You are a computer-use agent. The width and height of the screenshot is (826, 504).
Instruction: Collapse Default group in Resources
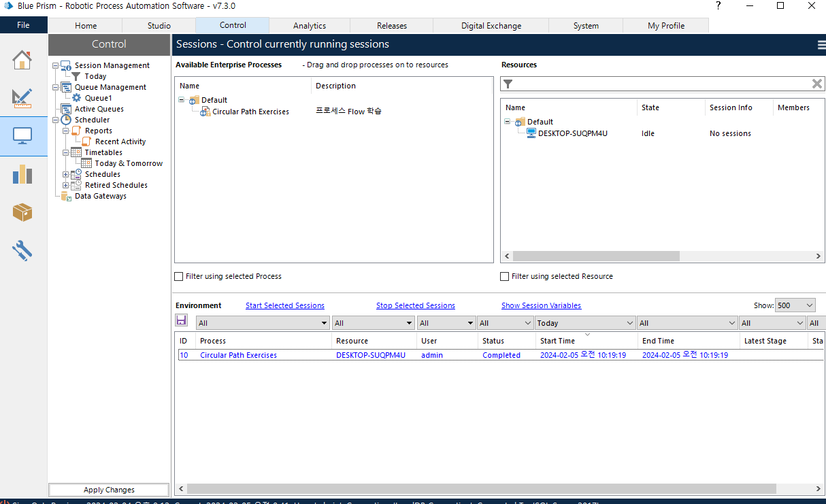click(x=508, y=122)
